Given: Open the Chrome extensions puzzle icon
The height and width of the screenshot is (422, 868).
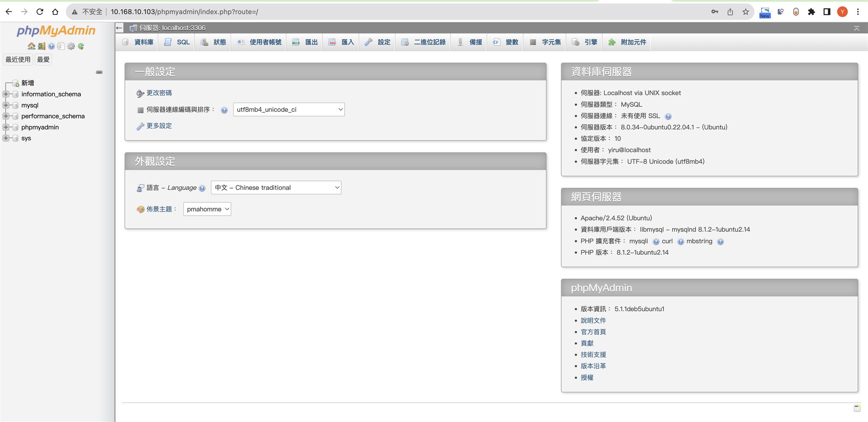Looking at the screenshot, I should 811,12.
